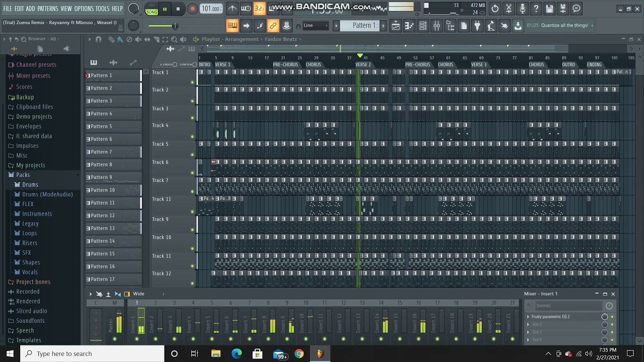Open the Channel rack view icon
This screenshot has height=362, width=644.
[423, 26]
